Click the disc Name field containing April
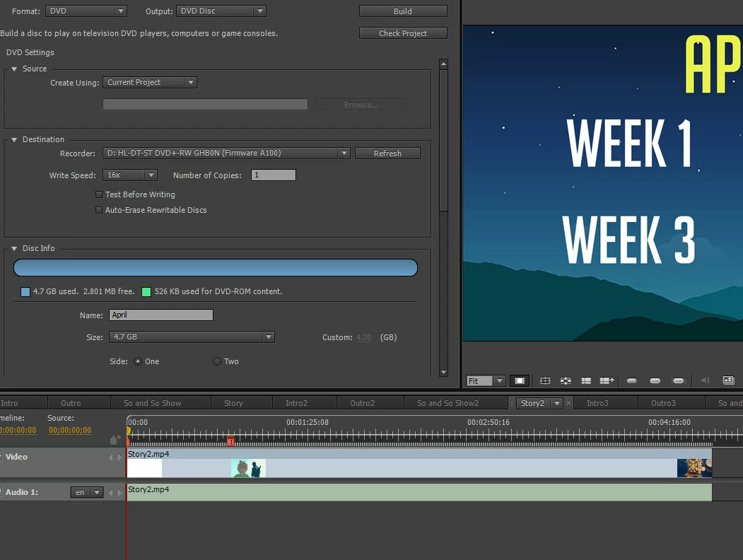 (161, 315)
